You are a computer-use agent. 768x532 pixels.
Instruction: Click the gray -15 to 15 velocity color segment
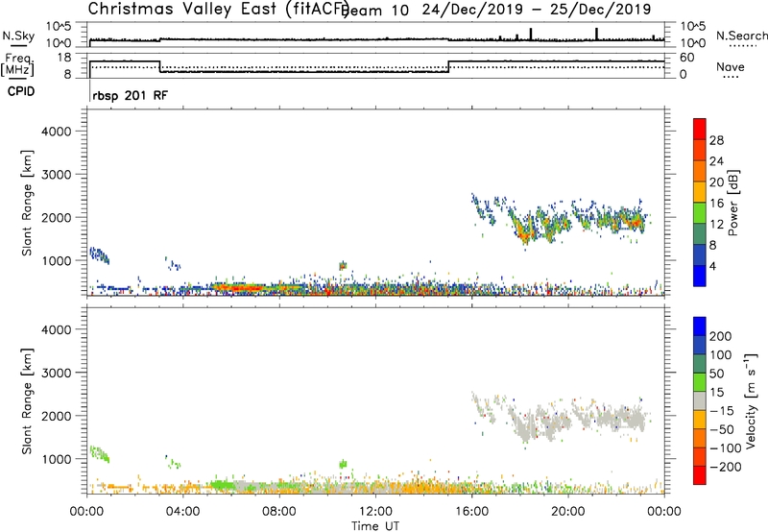(x=700, y=401)
